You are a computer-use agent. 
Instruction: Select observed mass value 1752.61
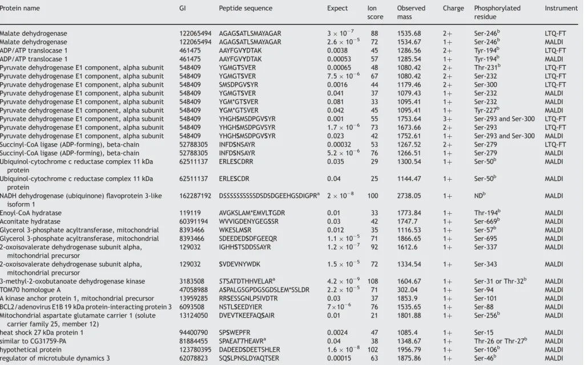(x=409, y=136)
